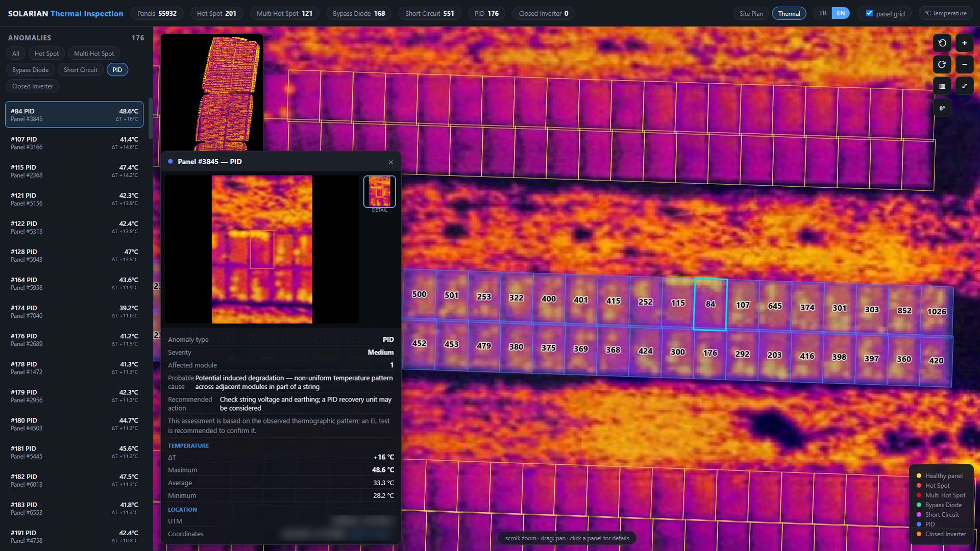Switch language to EN
980x551 pixels.
point(841,13)
